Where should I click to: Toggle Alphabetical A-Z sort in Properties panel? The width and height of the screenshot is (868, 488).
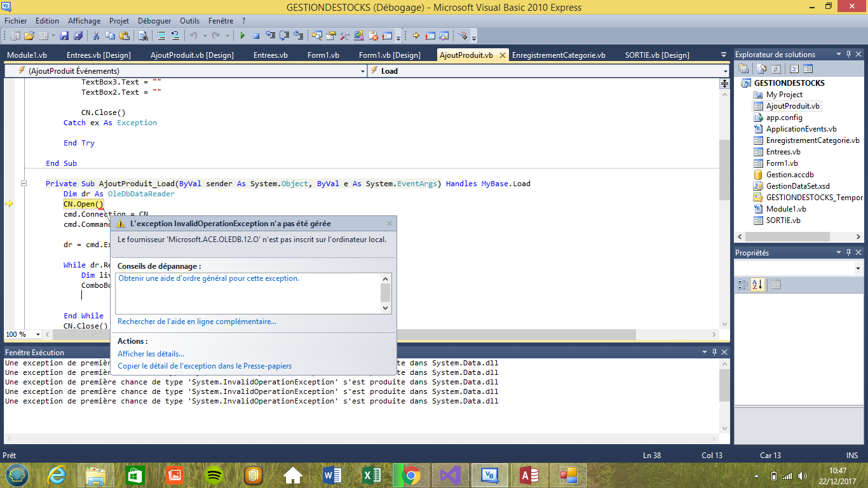point(757,285)
